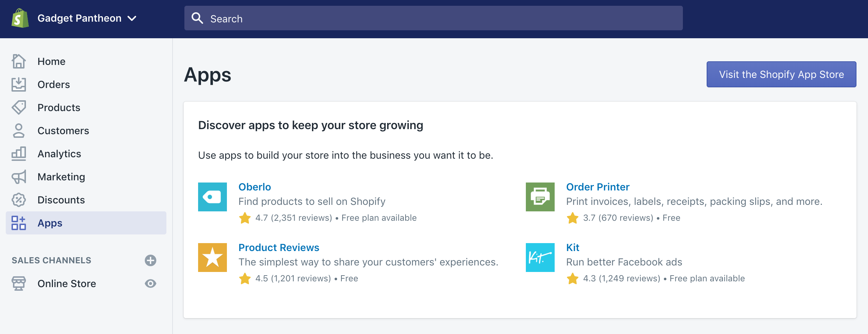Click the Product Reviews star icon
This screenshot has height=334, width=868.
tap(212, 258)
